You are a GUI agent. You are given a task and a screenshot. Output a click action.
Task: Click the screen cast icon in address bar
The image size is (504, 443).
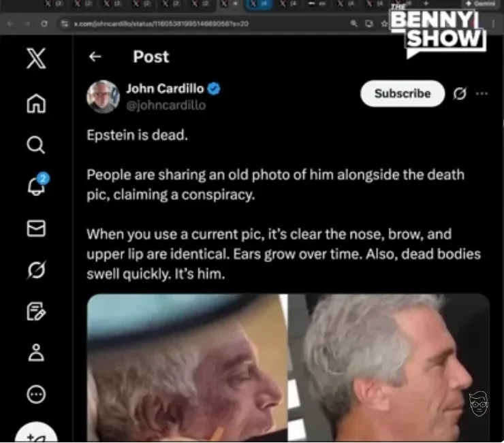369,23
